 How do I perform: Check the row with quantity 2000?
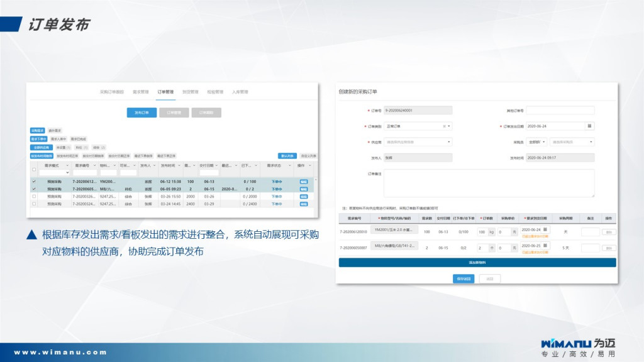(x=34, y=196)
